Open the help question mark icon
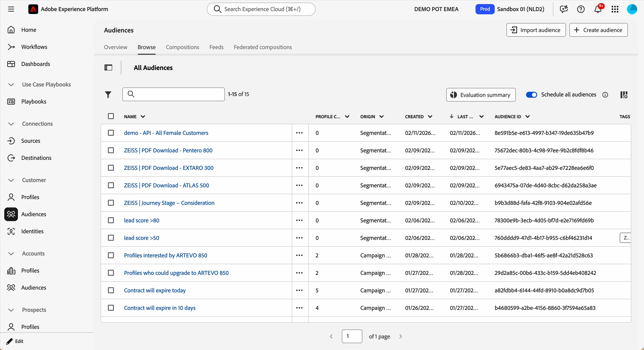The height and width of the screenshot is (350, 644). coord(581,9)
